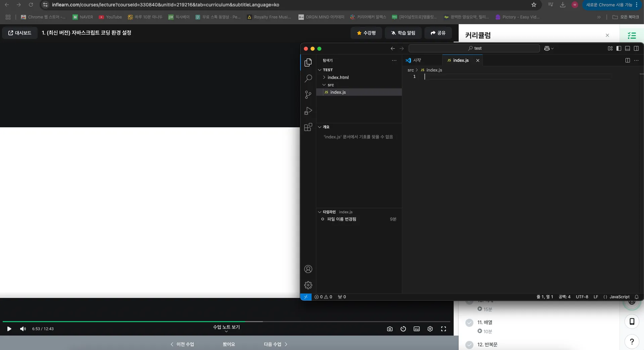Toggle secondary sidebar in VS Code
This screenshot has height=350, width=644.
(636, 48)
